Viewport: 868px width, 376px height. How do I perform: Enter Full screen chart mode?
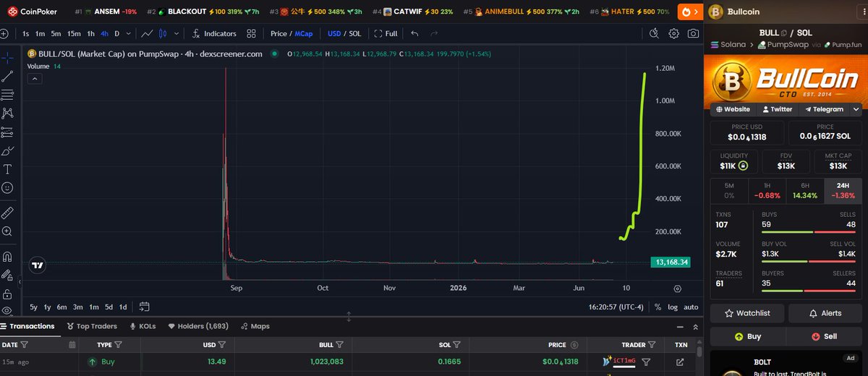point(386,33)
